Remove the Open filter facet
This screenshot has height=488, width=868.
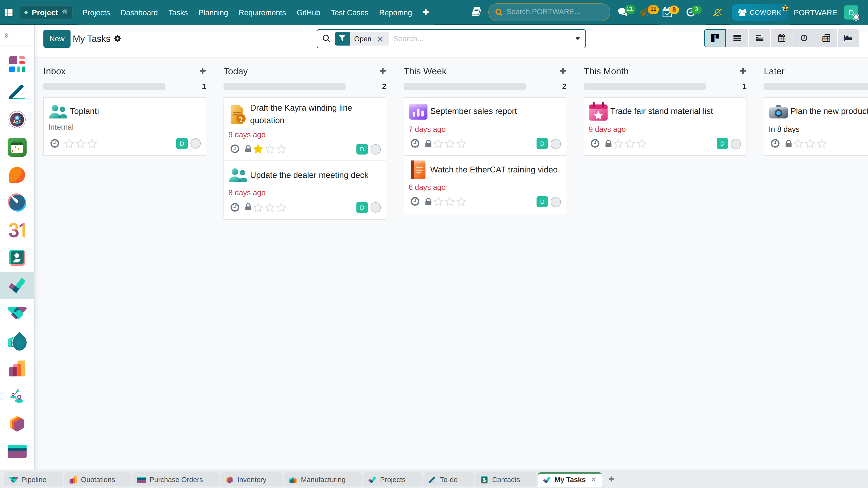click(380, 39)
